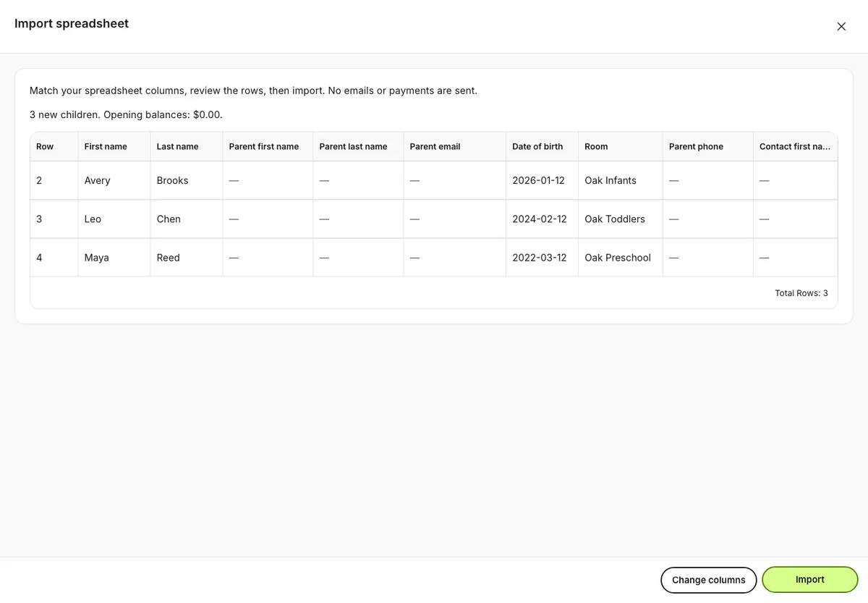
Task: Click the 3 new children summary line
Action: click(126, 115)
